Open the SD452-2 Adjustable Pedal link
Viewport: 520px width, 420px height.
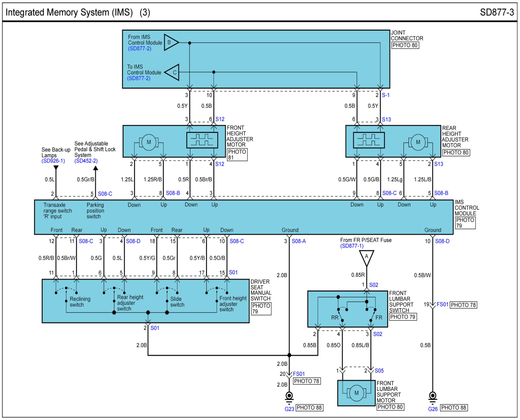86,161
